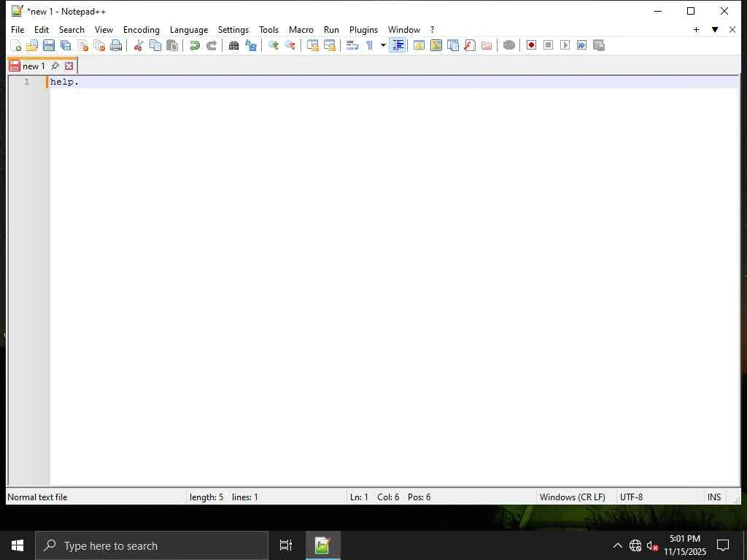Viewport: 747px width, 560px height.
Task: Toggle word wrap in the toolbar
Action: pos(352,46)
